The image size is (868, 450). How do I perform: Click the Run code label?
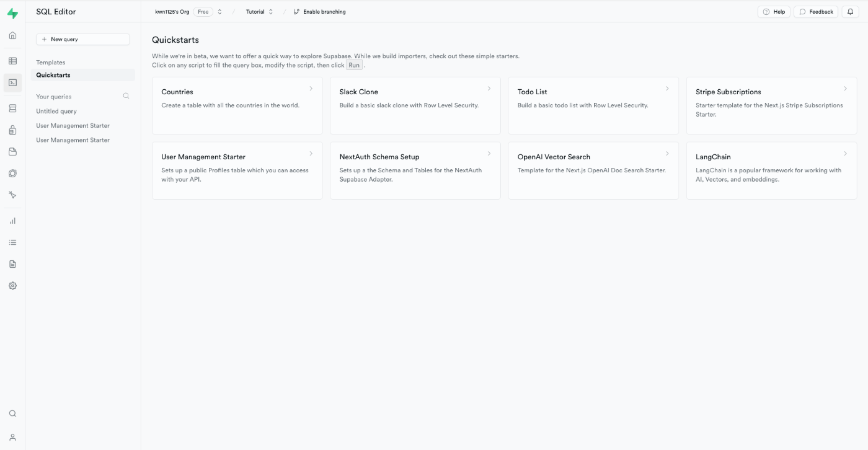[x=354, y=65]
